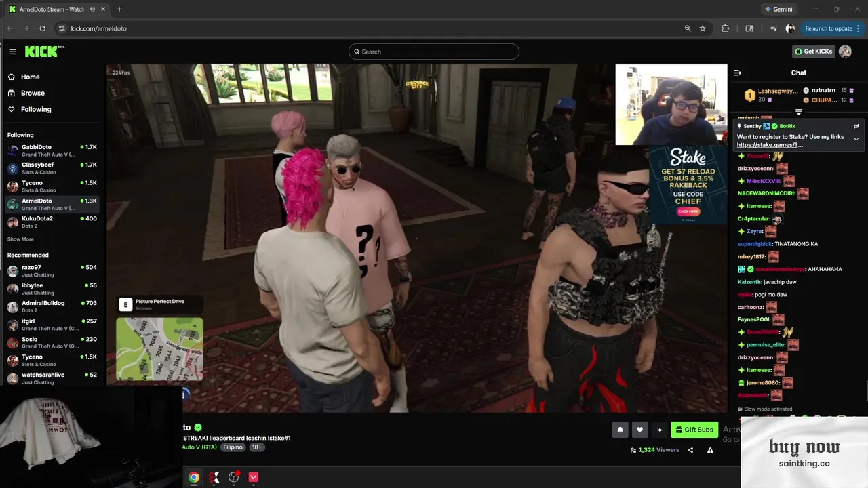Click the kick.com/armeldoto address bar
Viewport: 868px width, 488px height.
[98, 28]
